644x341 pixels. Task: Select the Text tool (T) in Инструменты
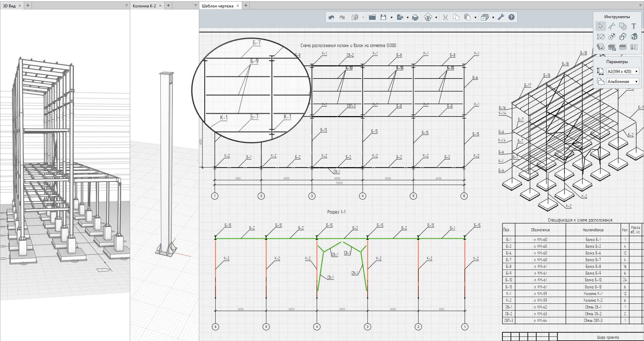tap(634, 26)
